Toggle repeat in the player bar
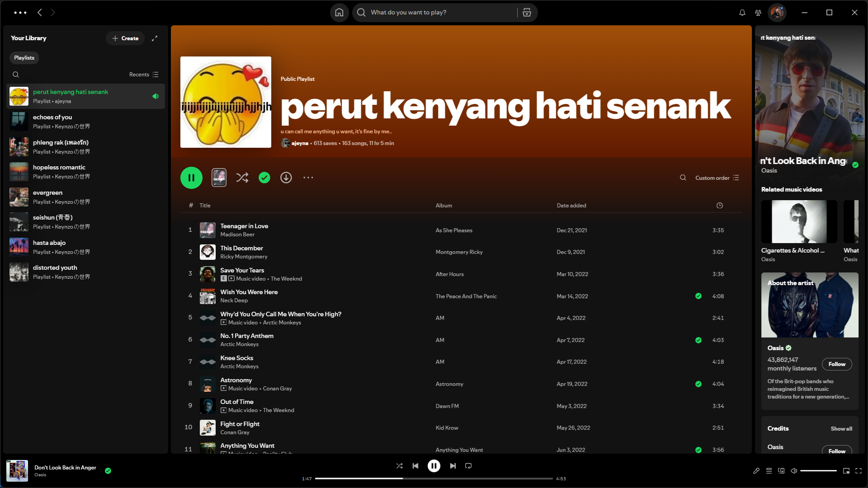 [x=468, y=466]
